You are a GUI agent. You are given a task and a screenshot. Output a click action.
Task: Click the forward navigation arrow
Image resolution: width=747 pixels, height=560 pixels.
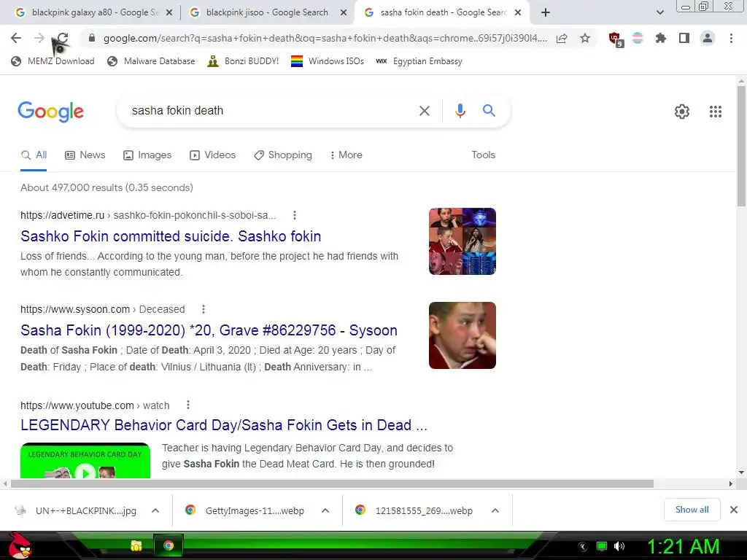click(x=39, y=38)
